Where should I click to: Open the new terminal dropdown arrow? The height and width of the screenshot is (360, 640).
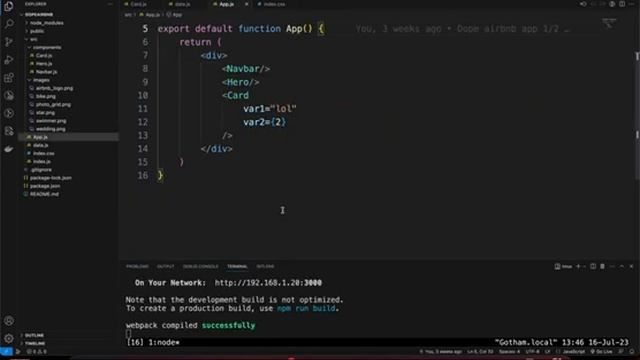click(584, 267)
